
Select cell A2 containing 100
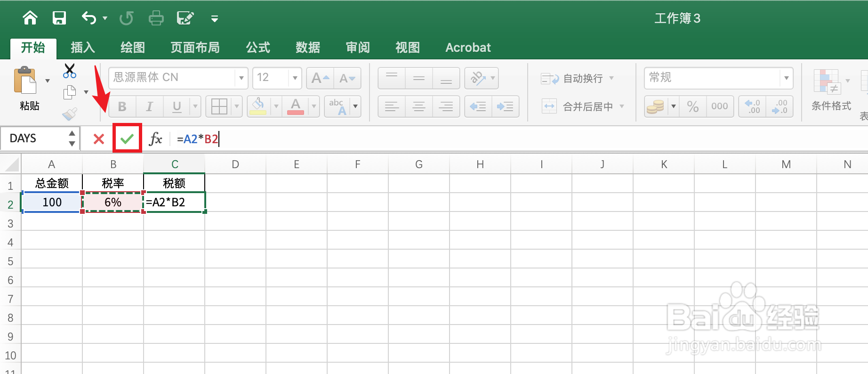coord(52,202)
